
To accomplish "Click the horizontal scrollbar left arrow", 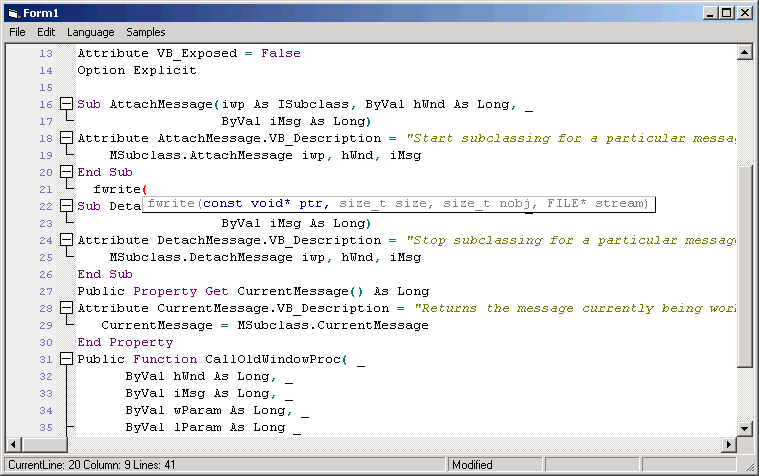I will pos(13,445).
